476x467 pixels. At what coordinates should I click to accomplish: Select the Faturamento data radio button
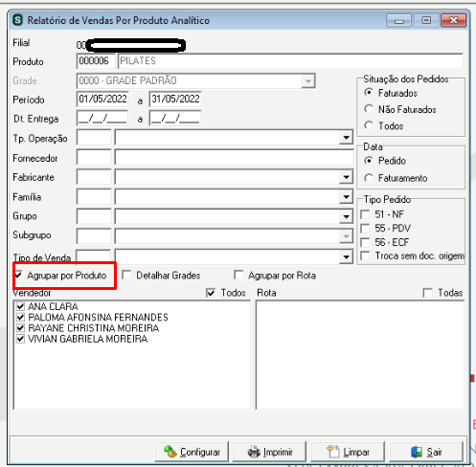coord(369,178)
